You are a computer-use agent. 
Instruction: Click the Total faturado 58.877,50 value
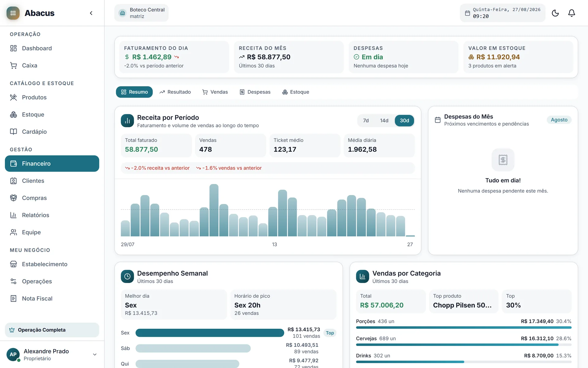coord(141,149)
